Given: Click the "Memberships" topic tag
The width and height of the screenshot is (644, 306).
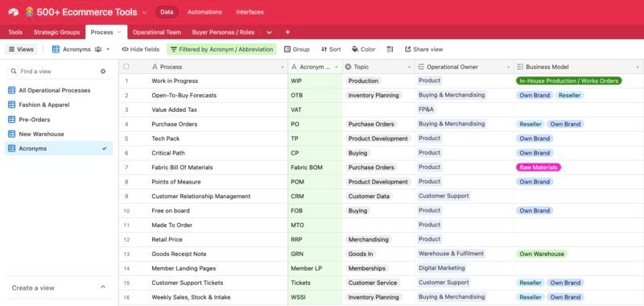Looking at the screenshot, I should click(367, 268).
